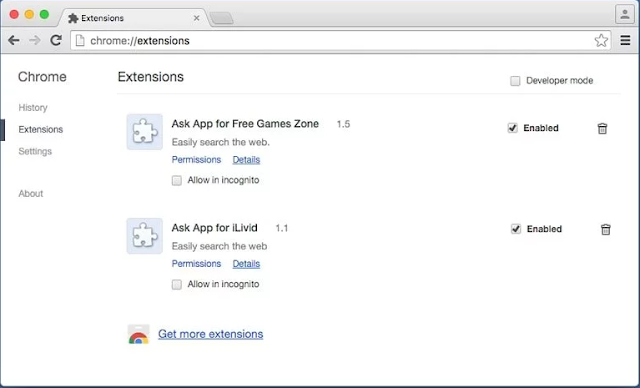Open History in the sidebar

coord(33,108)
